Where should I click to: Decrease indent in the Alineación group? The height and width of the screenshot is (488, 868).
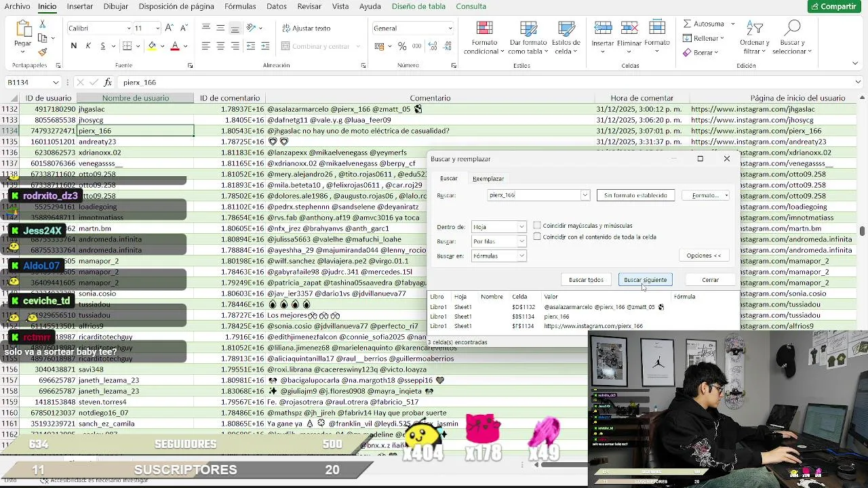click(x=251, y=46)
